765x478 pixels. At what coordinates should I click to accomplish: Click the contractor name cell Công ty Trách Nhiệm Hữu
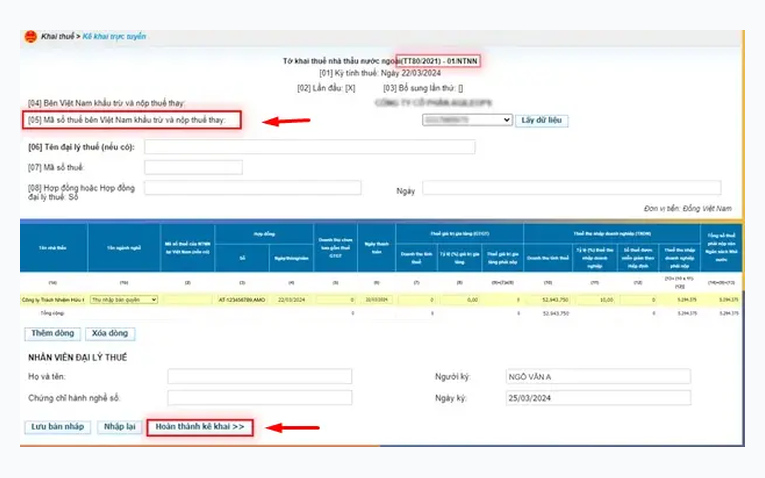53,299
